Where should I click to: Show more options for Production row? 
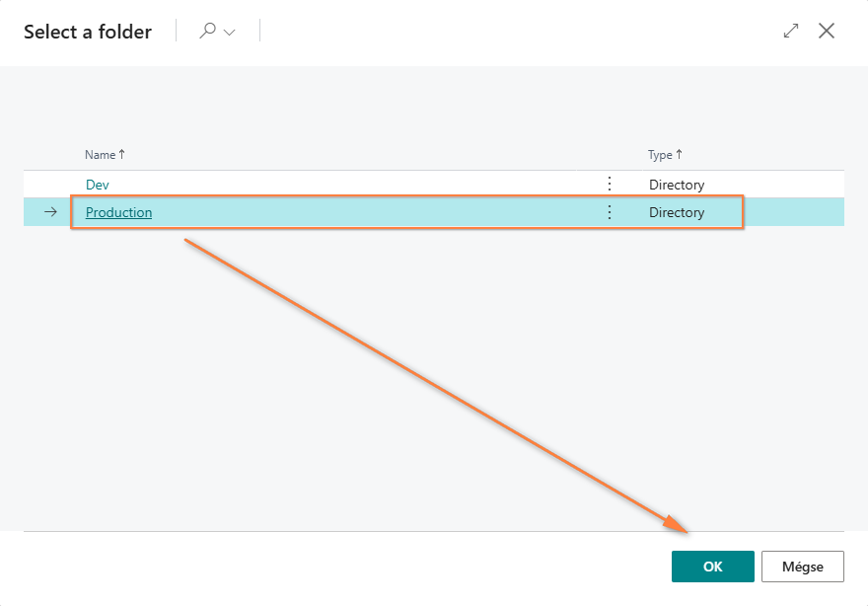(610, 212)
